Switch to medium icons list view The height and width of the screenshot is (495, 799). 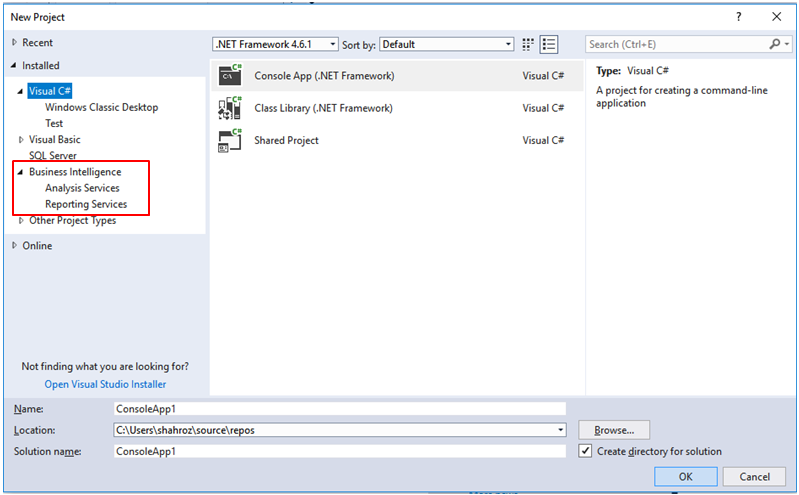[x=549, y=44]
